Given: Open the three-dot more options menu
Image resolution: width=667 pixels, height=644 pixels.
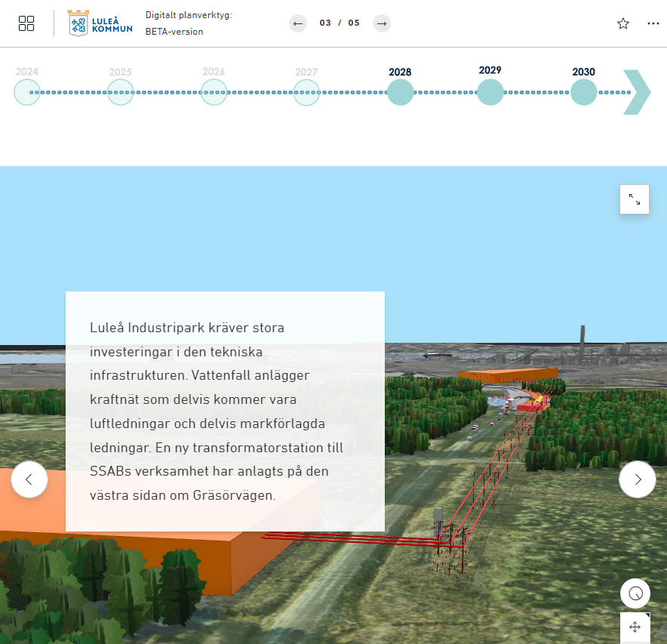Looking at the screenshot, I should point(653,23).
